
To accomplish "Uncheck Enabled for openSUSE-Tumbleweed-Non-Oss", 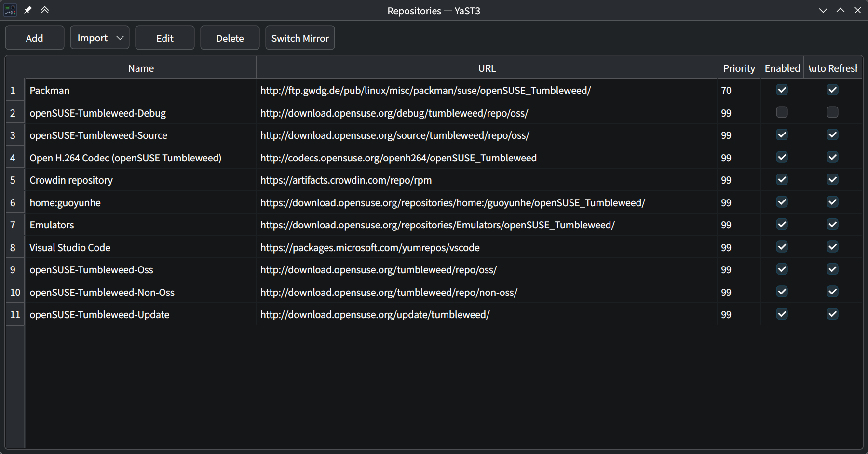I will [x=782, y=292].
